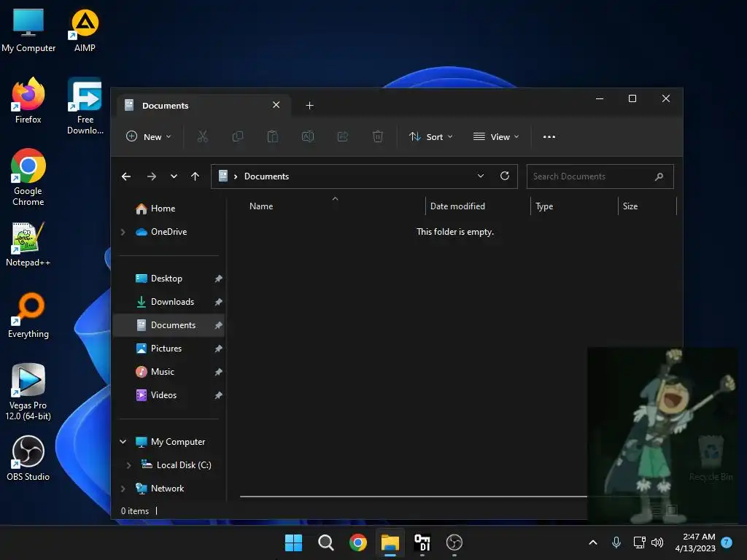Screen dimensions: 747x560
Task: Refresh the Documents folder view
Action: pos(505,176)
